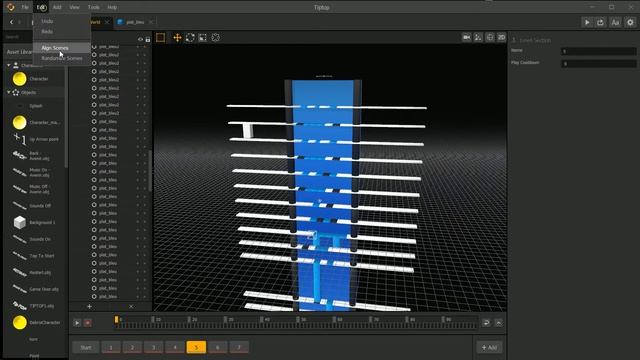Click the dotted-circle snap tool icon
This screenshot has width=640, height=360.
click(x=216, y=38)
